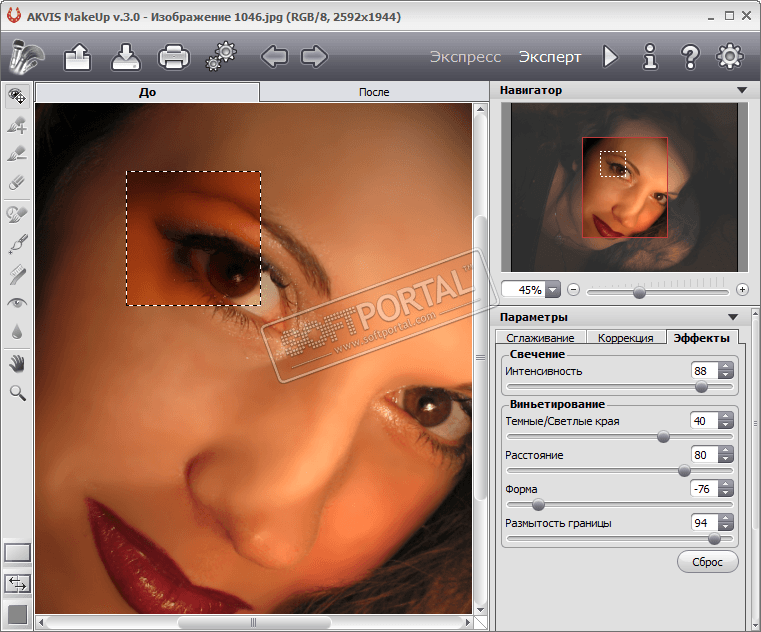
Task: Open the 45% zoom level dropdown
Action: point(553,290)
